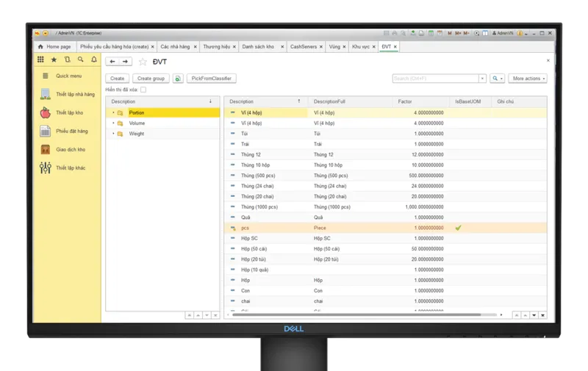The image size is (588, 371).
Task: Select the Thùng (24 chai) row
Action: point(385,186)
